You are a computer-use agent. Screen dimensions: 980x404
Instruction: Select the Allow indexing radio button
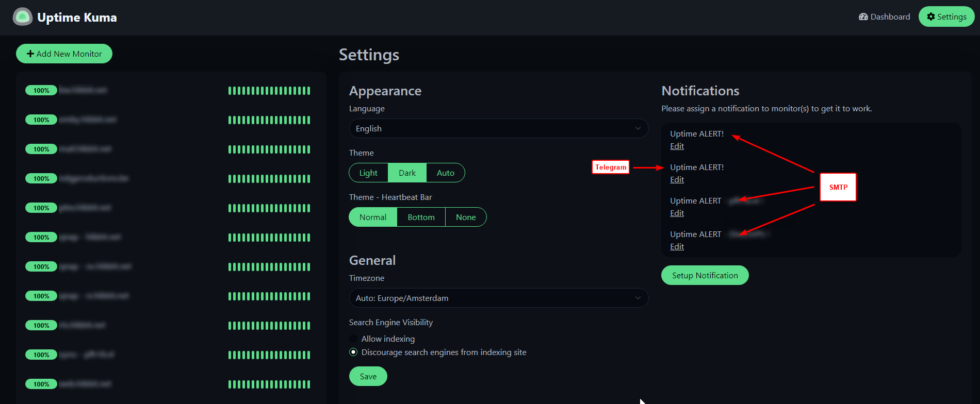pyautogui.click(x=353, y=339)
